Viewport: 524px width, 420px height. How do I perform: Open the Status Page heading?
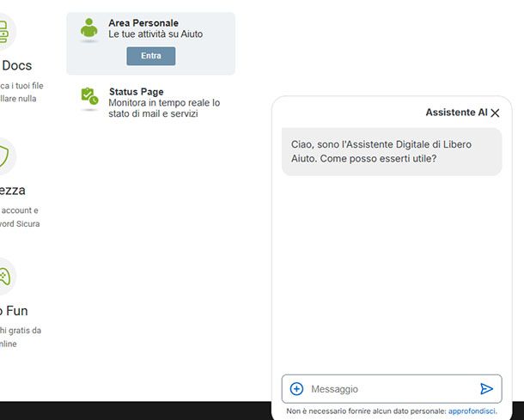[137, 92]
